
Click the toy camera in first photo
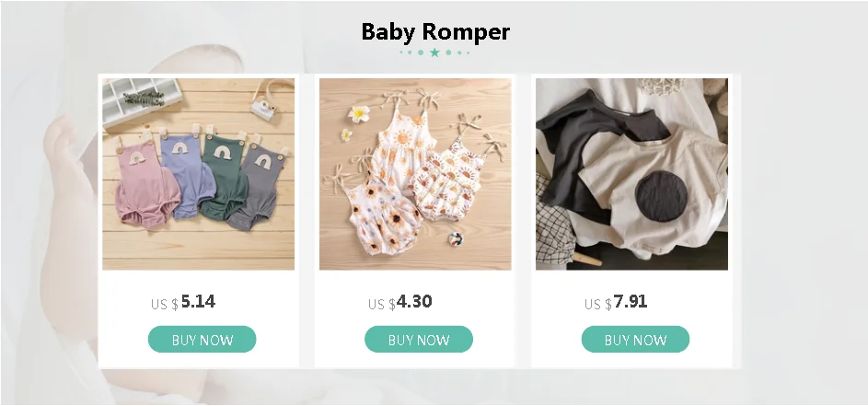click(x=262, y=107)
